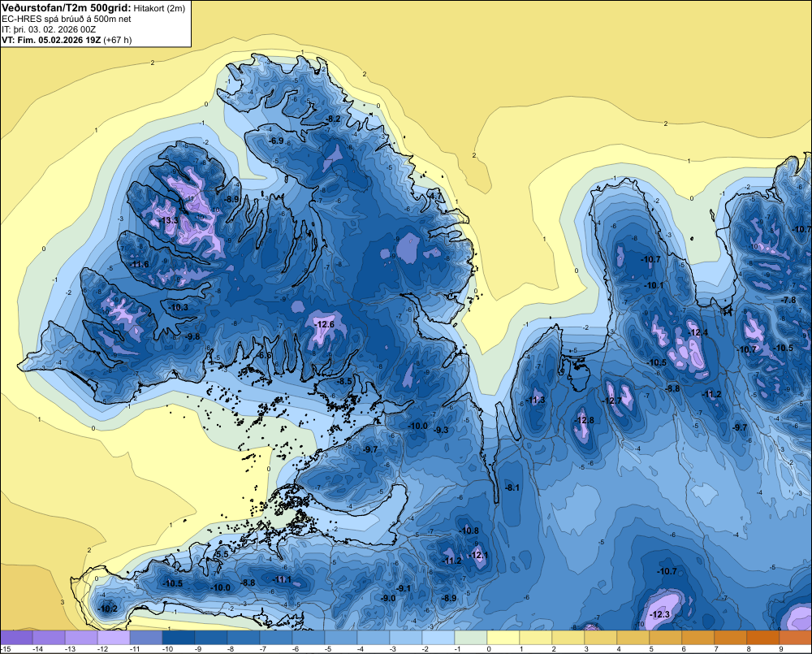Click the "9" legend tick label

[780, 649]
